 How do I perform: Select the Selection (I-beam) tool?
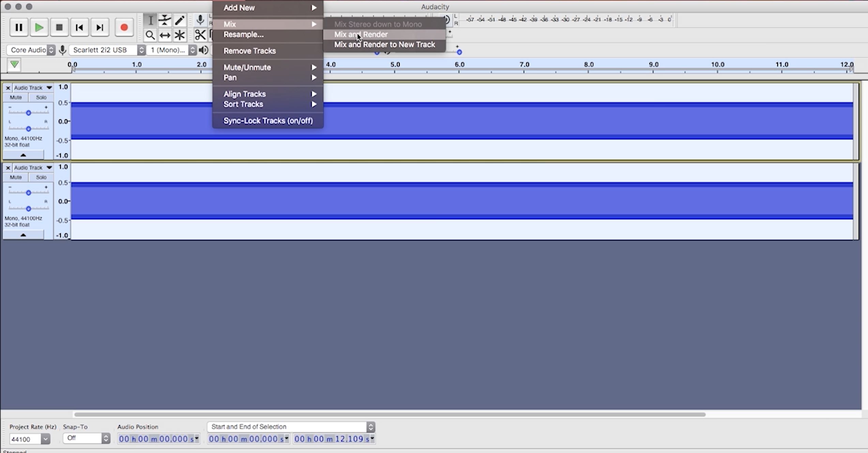(x=150, y=20)
